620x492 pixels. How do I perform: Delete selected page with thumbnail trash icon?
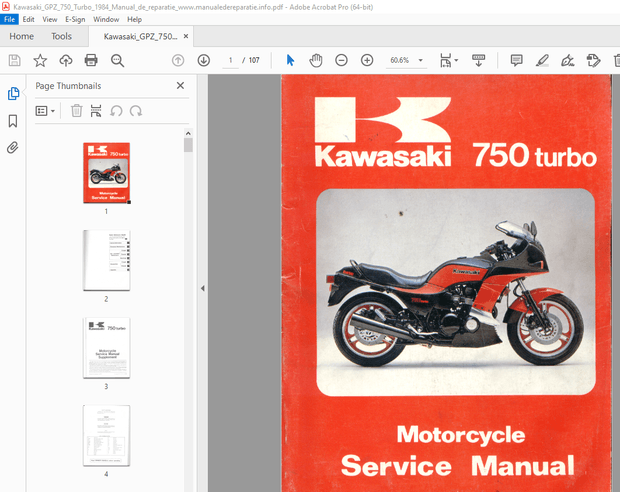pyautogui.click(x=76, y=111)
